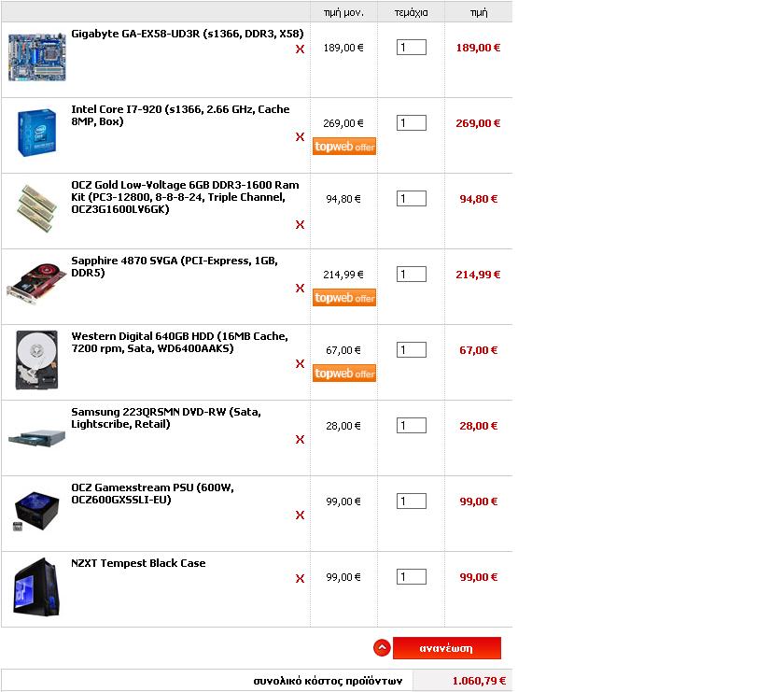Remove Sapphire 4870 SVGA with red X
This screenshot has height=692, width=784.
click(x=300, y=289)
